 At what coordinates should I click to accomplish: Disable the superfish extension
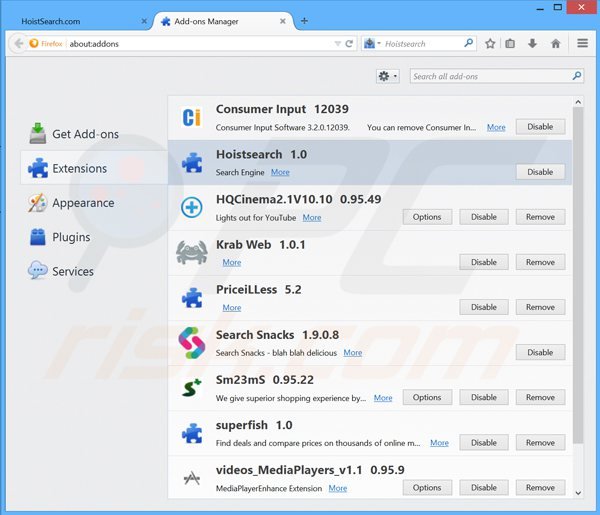pyautogui.click(x=484, y=443)
